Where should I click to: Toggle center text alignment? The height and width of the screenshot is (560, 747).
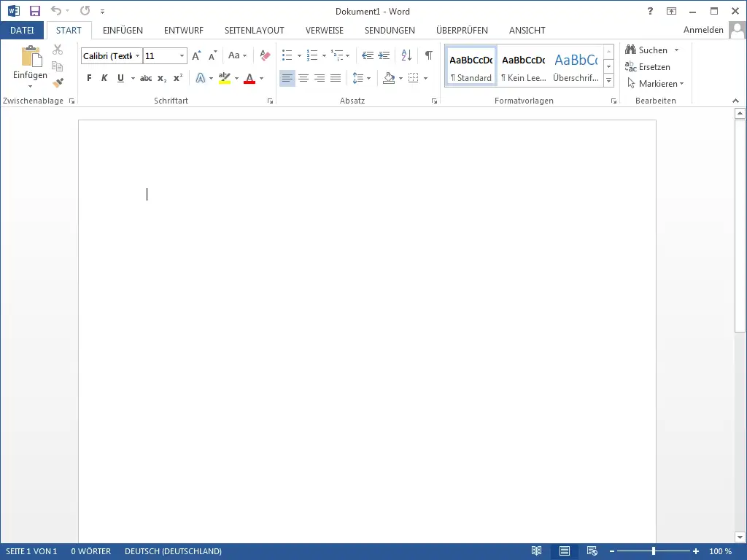(303, 78)
